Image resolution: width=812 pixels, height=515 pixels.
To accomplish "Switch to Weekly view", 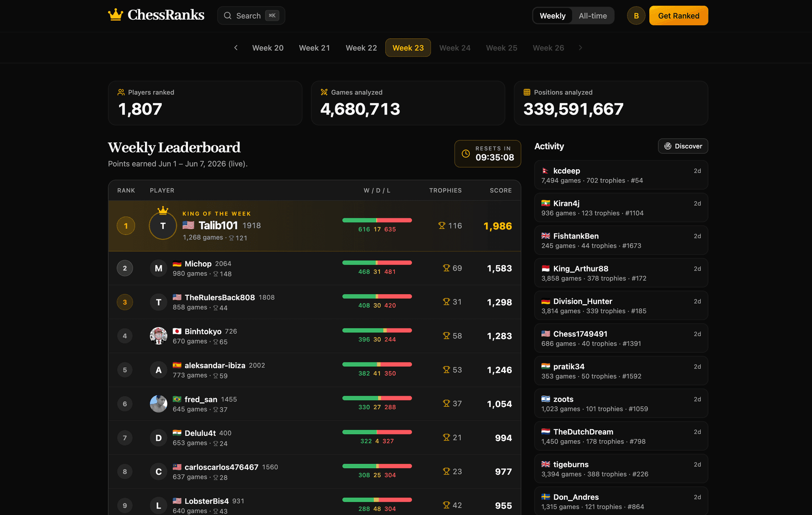I will coord(553,16).
